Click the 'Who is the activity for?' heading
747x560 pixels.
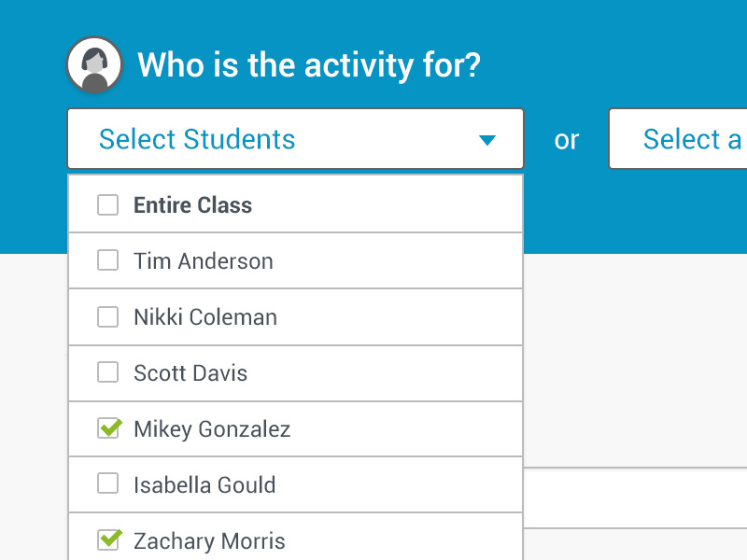click(x=309, y=64)
